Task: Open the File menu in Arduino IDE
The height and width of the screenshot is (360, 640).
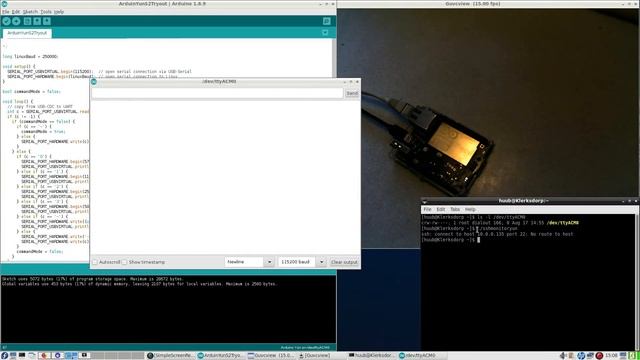Action: (x=5, y=12)
